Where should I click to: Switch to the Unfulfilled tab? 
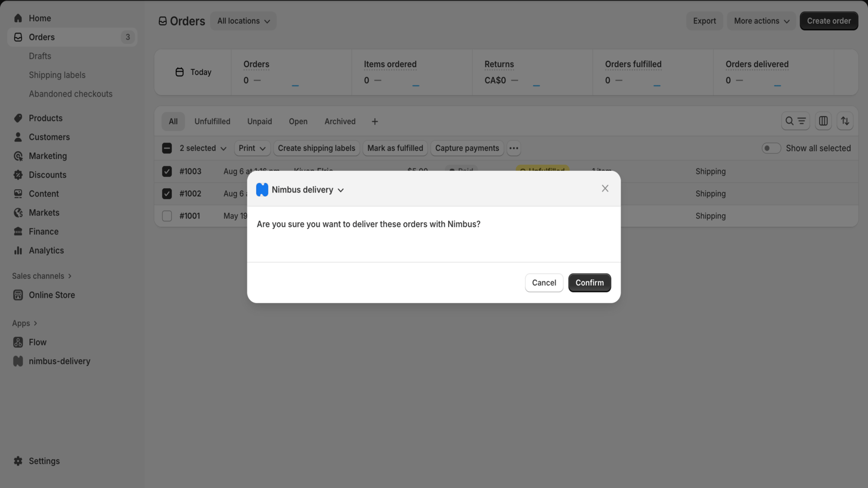click(212, 121)
